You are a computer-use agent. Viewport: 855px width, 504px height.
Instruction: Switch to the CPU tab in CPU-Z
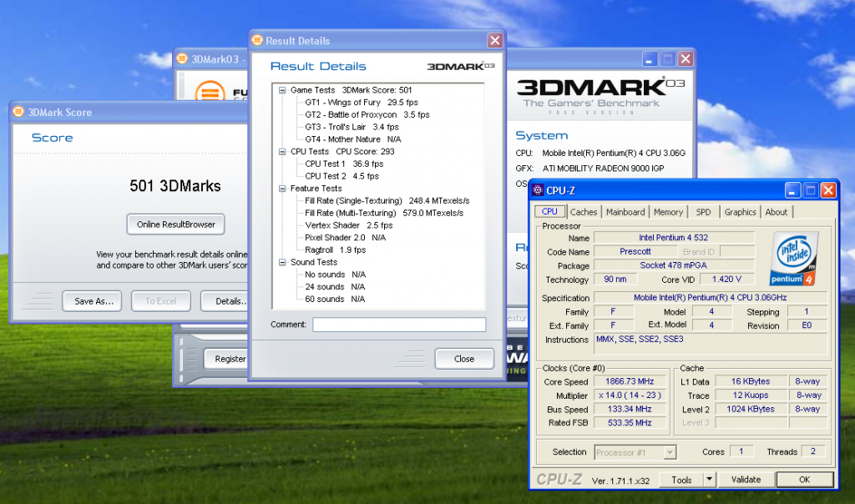[x=549, y=211]
